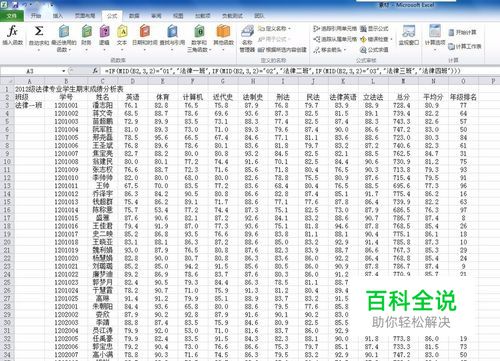Open the More Functions orange book icon
500x361 pixels.
(x=223, y=32)
